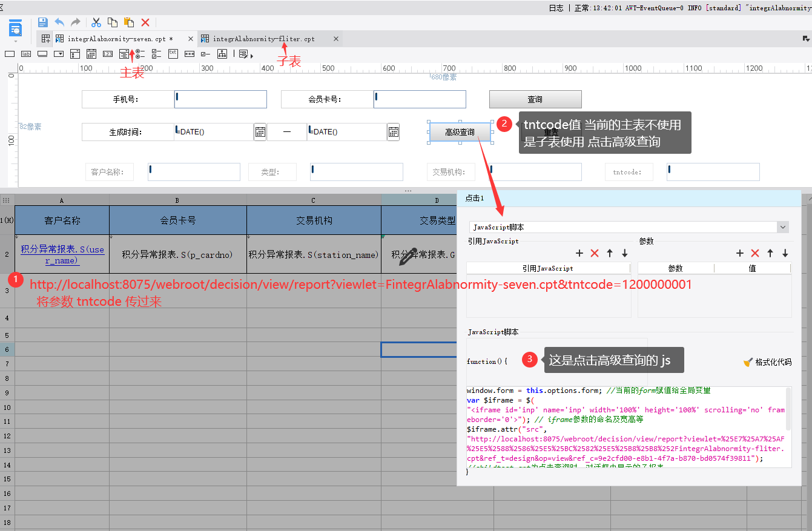Add a referenced JavaScript entry
Viewport: 812px width, 531px height.
(x=579, y=253)
